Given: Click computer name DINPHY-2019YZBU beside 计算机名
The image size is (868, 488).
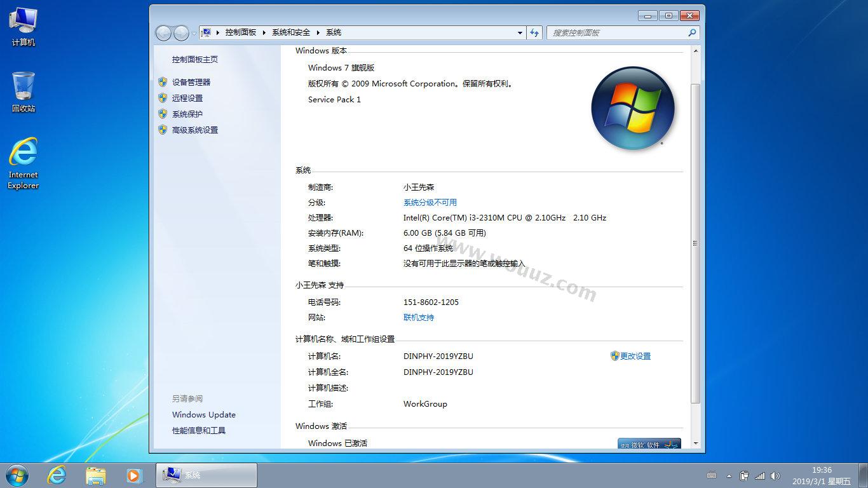Looking at the screenshot, I should pyautogui.click(x=438, y=356).
